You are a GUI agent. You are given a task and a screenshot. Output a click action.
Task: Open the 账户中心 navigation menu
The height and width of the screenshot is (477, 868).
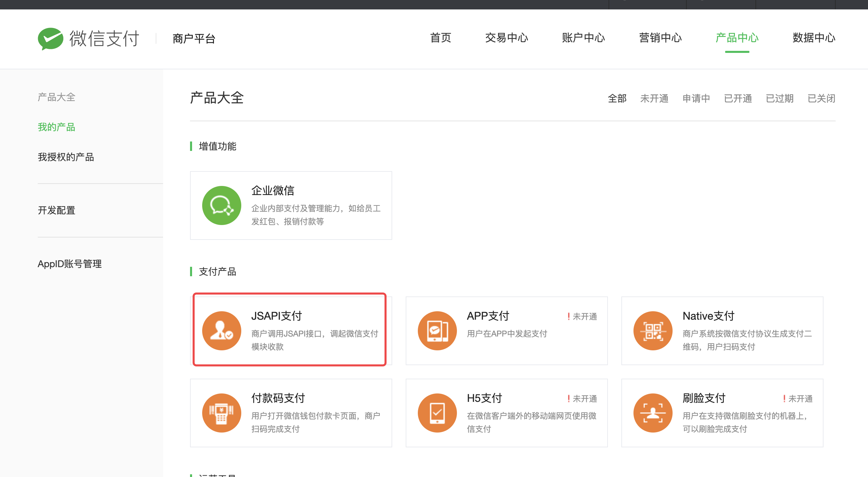tap(583, 38)
